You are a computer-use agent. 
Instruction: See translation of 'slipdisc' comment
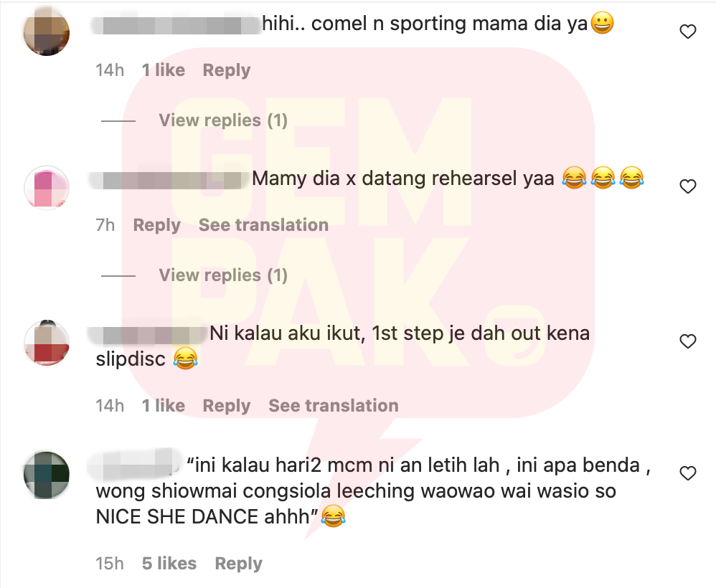334,406
